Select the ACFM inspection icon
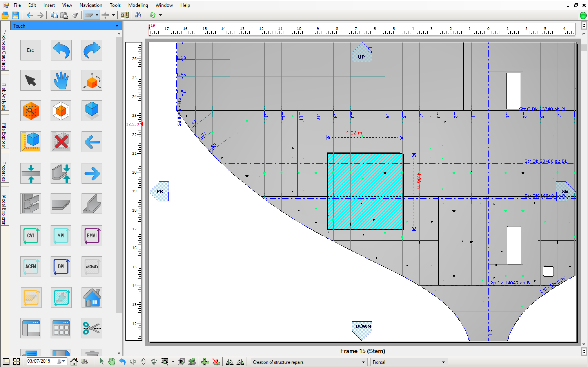 point(31,267)
